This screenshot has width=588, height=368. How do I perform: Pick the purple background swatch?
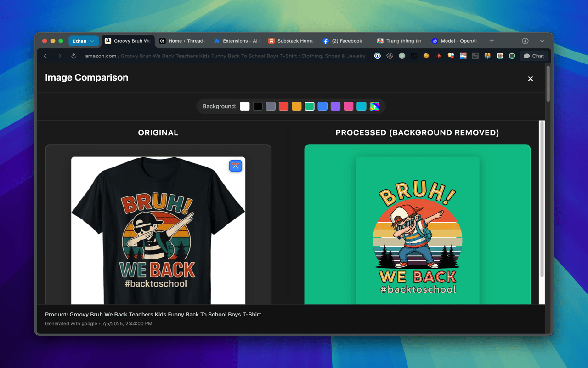[335, 106]
